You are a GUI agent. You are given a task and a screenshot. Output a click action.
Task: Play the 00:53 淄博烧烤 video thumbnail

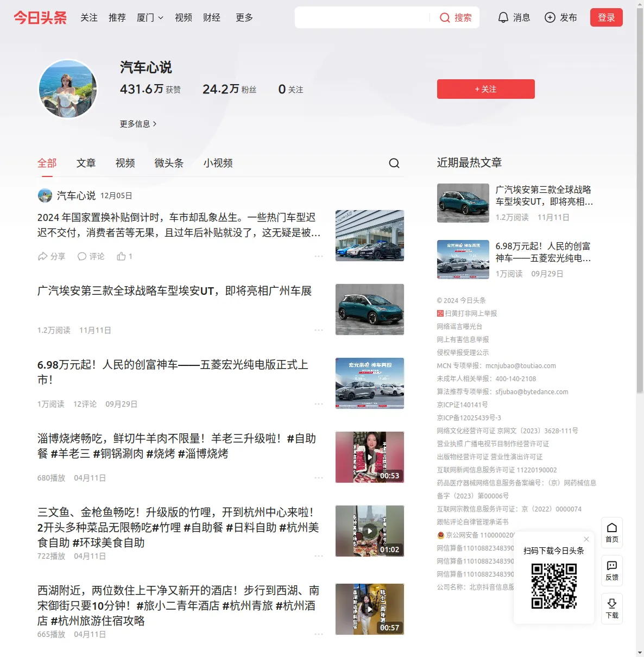(x=370, y=457)
